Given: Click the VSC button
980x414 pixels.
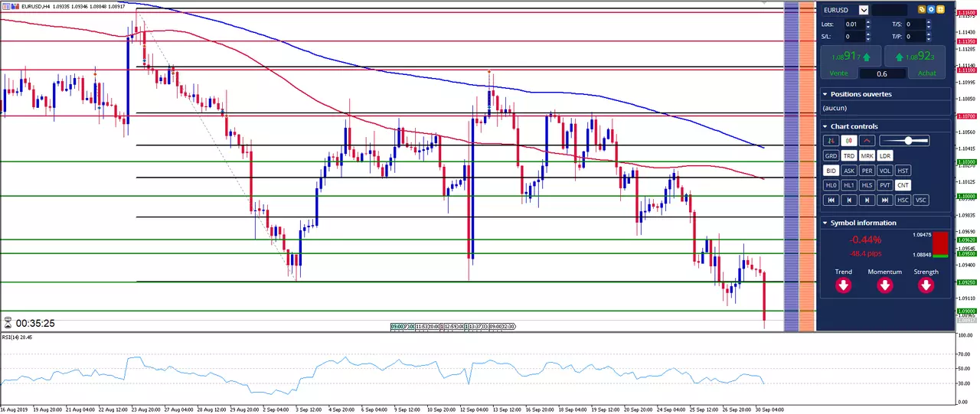Looking at the screenshot, I should (x=920, y=200).
